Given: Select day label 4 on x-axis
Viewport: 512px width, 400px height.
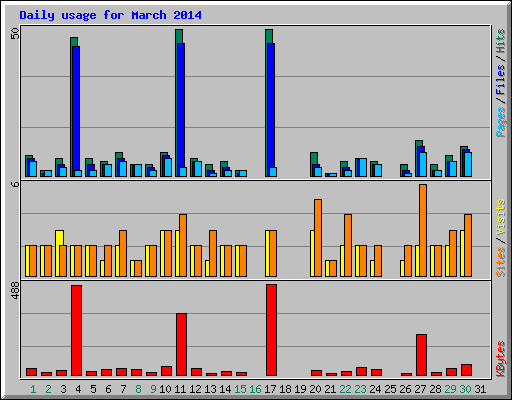Looking at the screenshot, I should click(78, 389).
